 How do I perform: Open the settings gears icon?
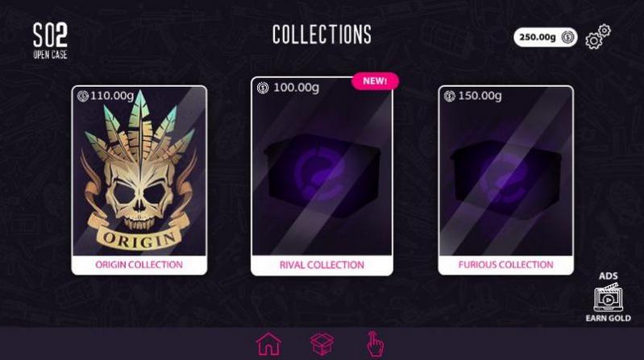click(597, 36)
